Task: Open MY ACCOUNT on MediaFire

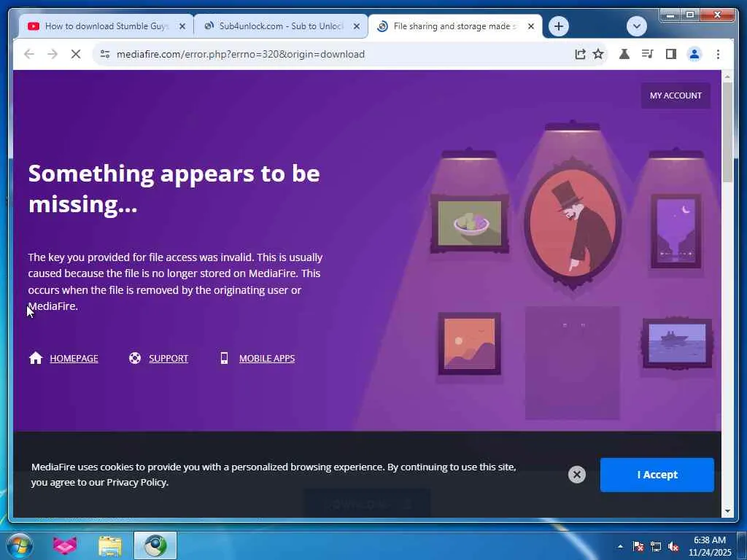Action: [x=676, y=96]
